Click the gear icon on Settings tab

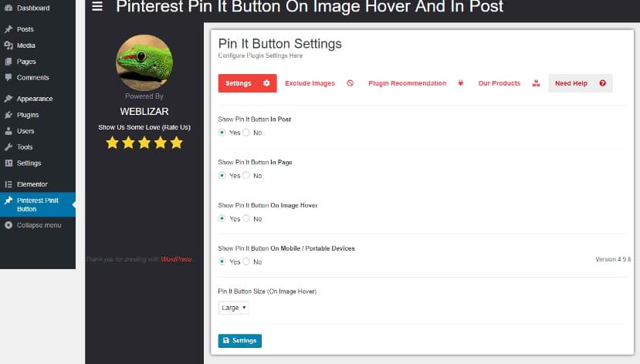pyautogui.click(x=266, y=83)
